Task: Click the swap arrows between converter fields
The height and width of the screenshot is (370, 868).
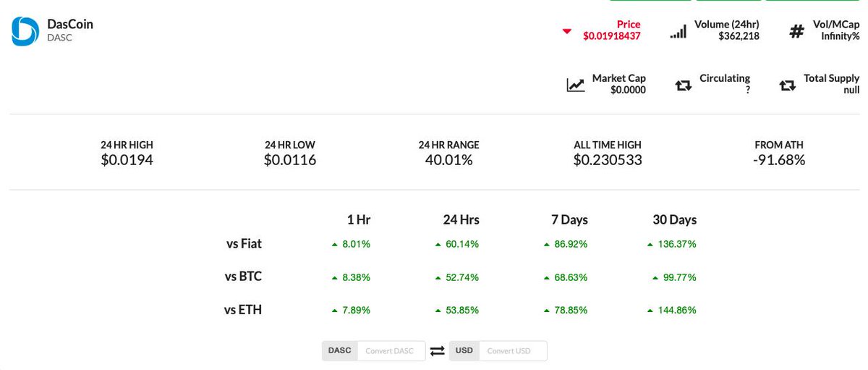Action: pos(437,351)
